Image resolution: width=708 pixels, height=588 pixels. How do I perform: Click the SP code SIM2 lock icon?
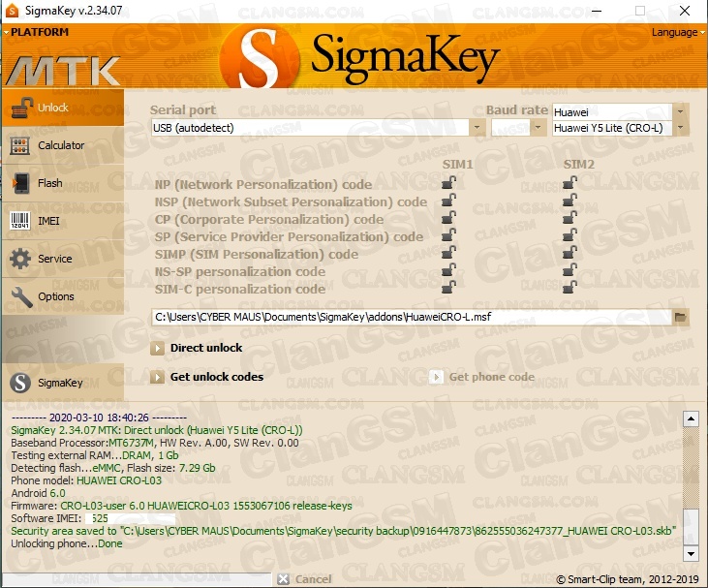point(569,234)
